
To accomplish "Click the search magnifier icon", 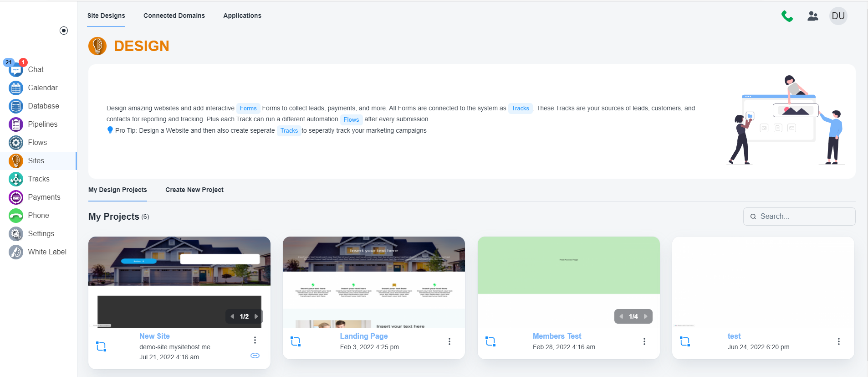I will (753, 217).
